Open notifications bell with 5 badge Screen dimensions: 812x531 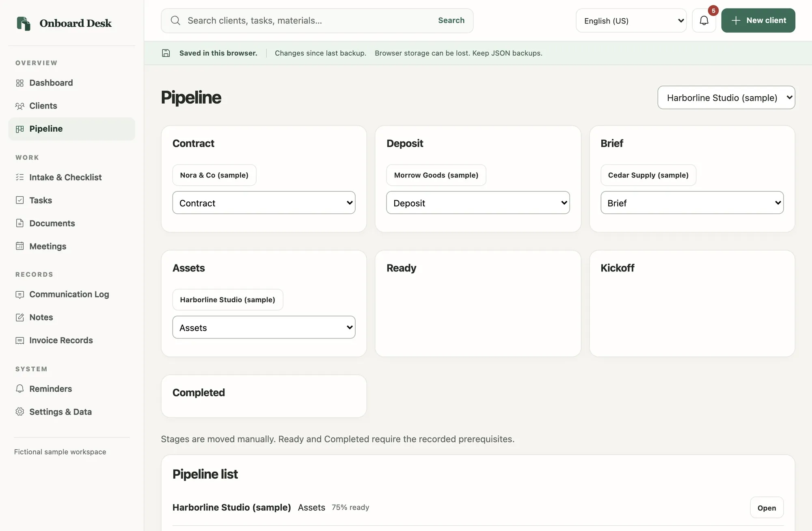(x=704, y=20)
